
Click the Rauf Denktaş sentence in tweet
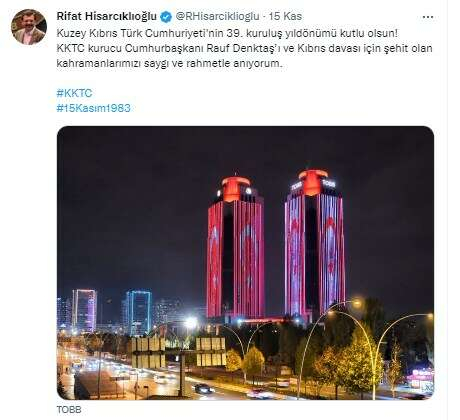244,48
